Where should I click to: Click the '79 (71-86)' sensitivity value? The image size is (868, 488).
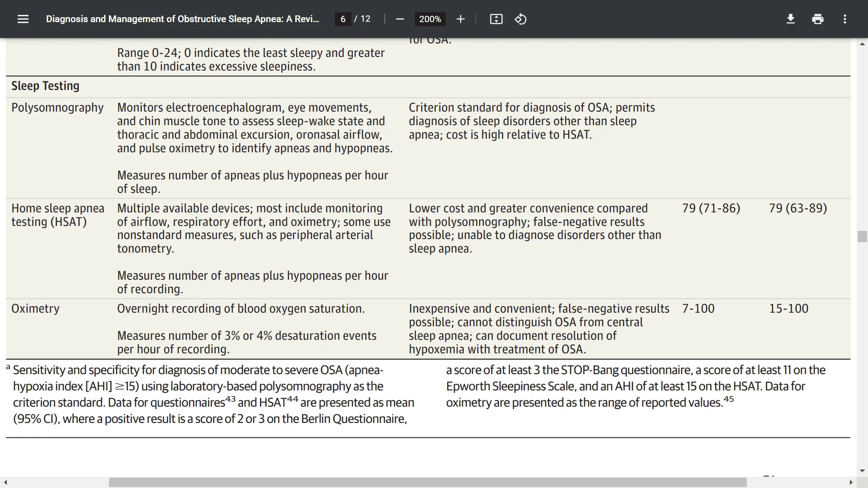tap(711, 208)
